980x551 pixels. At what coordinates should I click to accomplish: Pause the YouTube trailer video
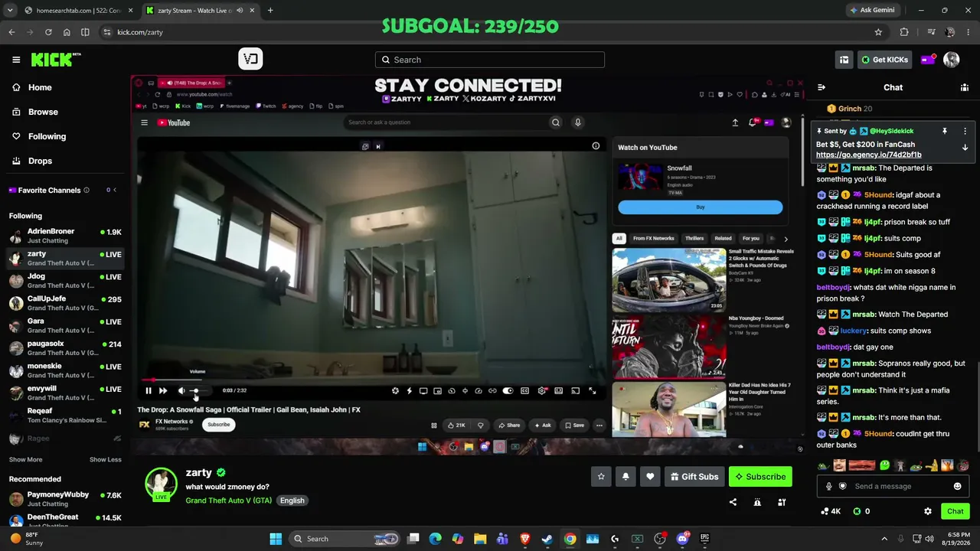149,391
